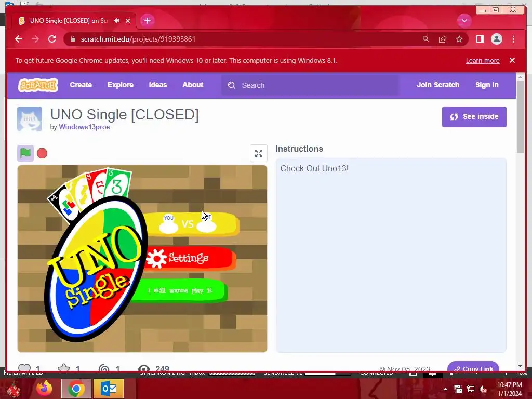This screenshot has height=399, width=532.
Task: Open Settings in the UNO game
Action: tap(190, 258)
